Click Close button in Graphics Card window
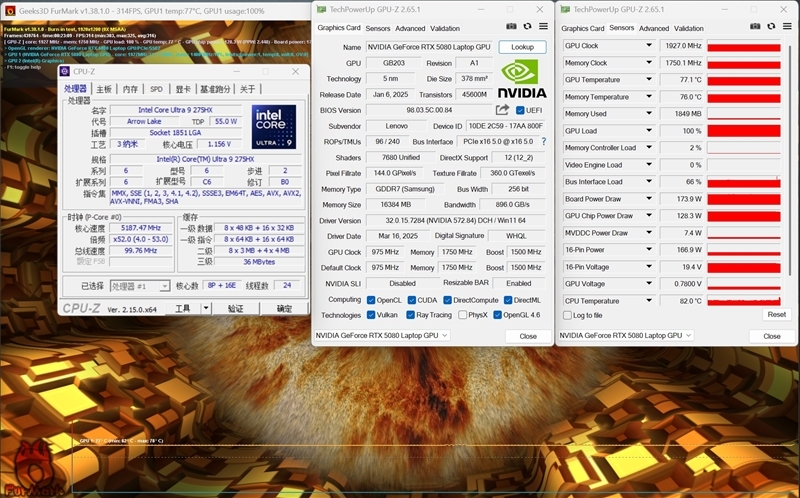800x498 pixels. point(528,336)
